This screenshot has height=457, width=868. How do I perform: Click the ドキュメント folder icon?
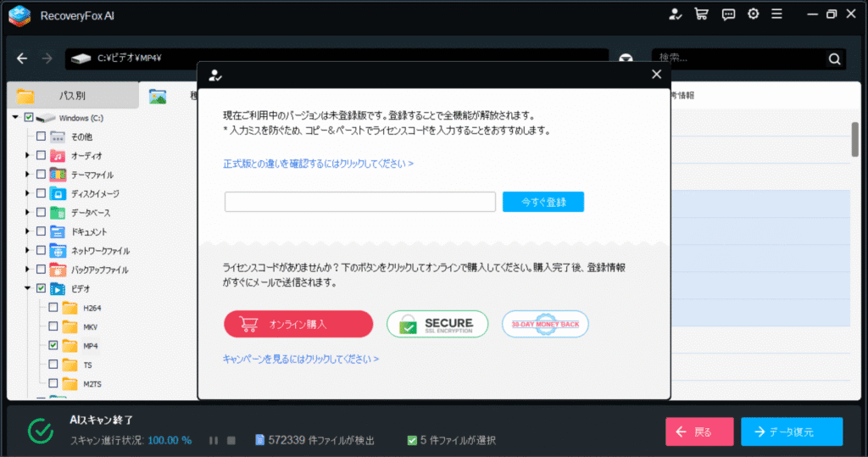(58, 231)
